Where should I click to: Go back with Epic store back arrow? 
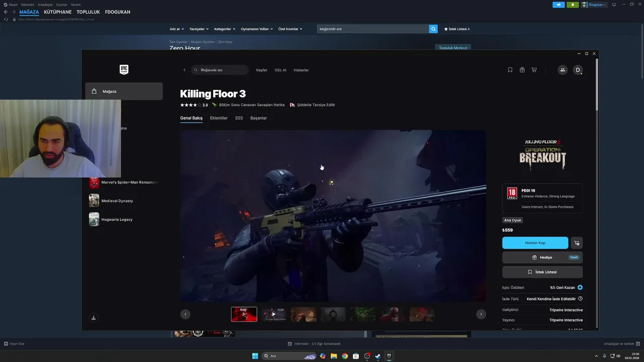click(184, 70)
